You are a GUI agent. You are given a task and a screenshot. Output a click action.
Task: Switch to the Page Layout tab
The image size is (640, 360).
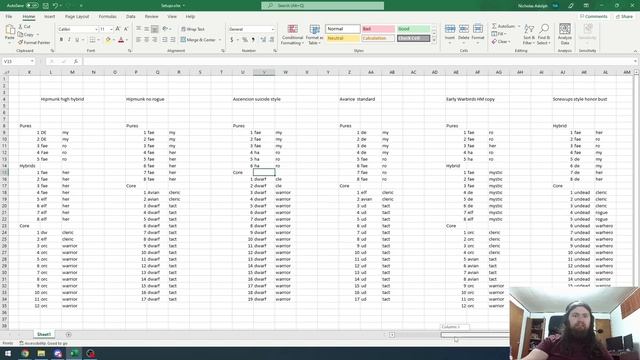point(77,17)
